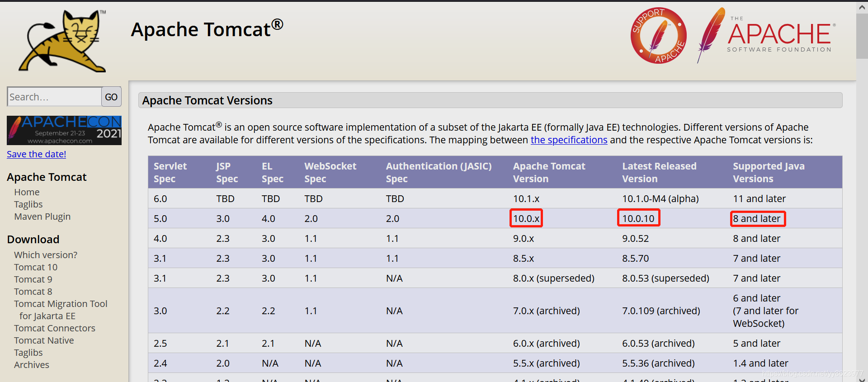Click the ApacheCon 2021 banner
The width and height of the screenshot is (868, 382).
(x=64, y=130)
